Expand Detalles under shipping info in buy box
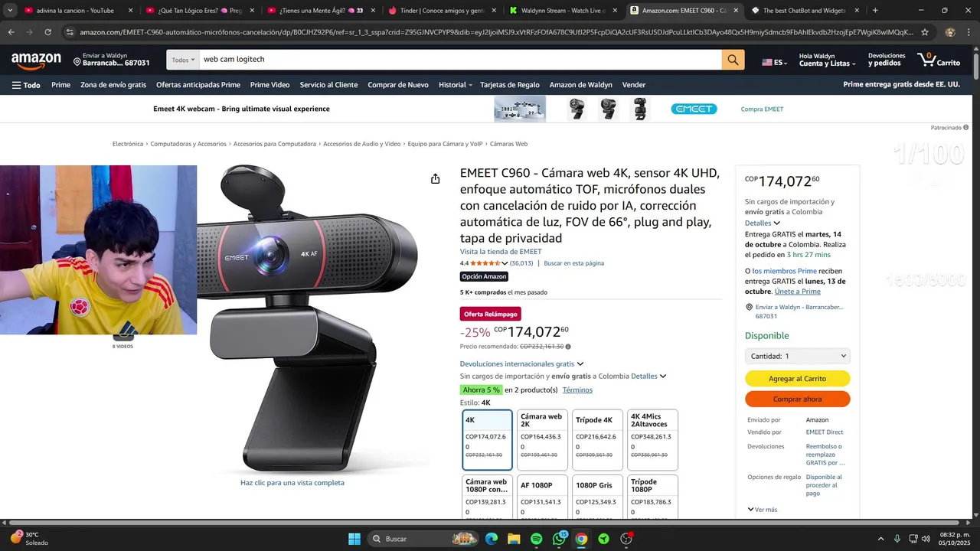Screen dimensions: 980x551 [763, 223]
